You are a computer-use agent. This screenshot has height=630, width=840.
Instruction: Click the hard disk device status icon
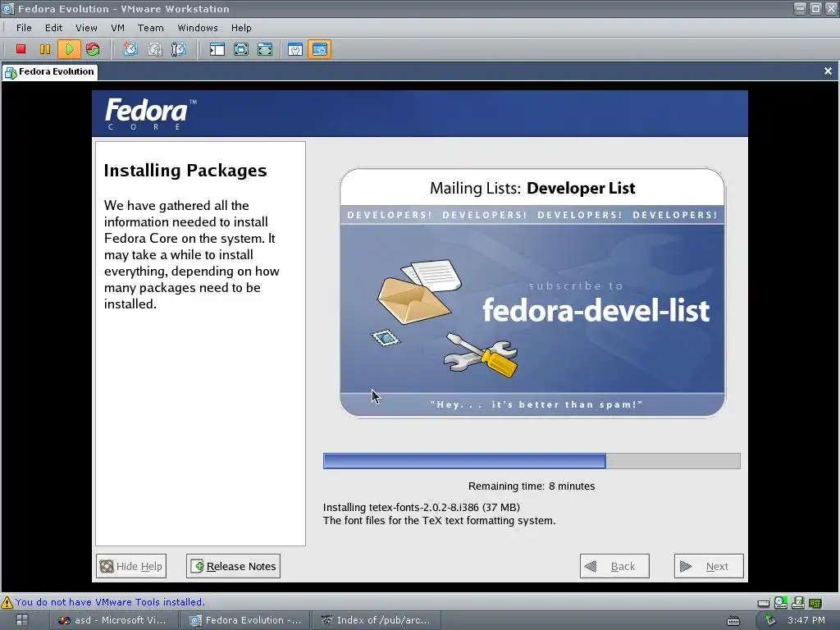click(x=764, y=603)
